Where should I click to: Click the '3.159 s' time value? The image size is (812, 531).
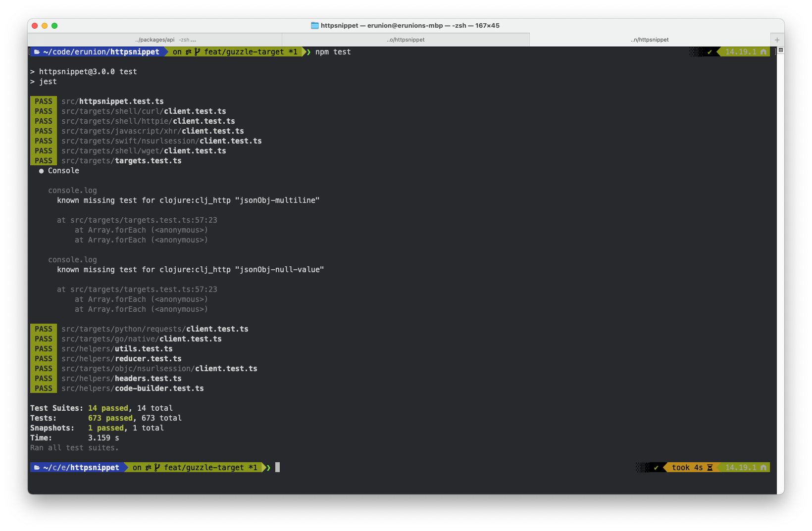point(103,438)
